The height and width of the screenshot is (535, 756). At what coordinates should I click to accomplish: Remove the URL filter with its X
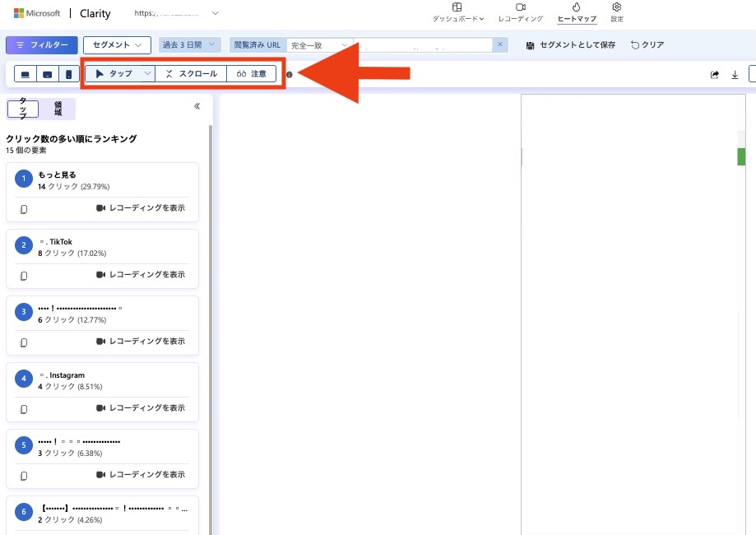click(500, 44)
